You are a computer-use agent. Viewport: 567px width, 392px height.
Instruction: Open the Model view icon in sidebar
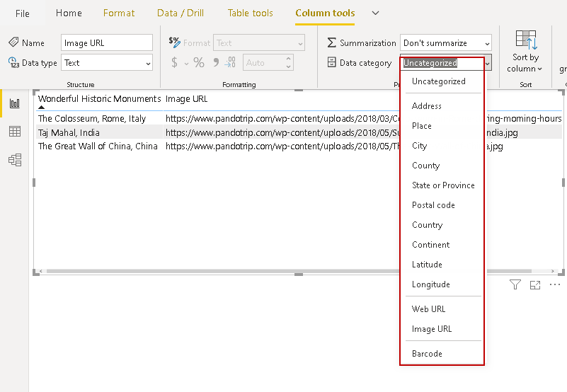coord(14,160)
